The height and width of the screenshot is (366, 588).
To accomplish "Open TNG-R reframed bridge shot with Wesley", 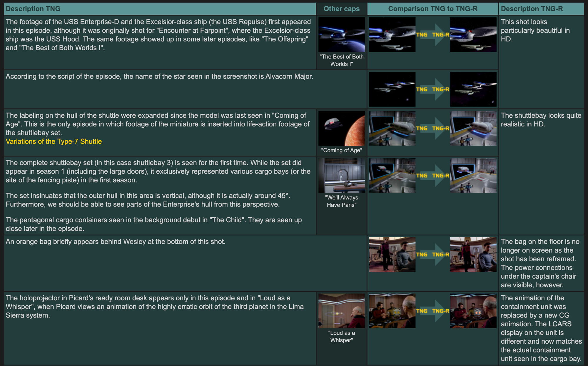I will pos(473,254).
